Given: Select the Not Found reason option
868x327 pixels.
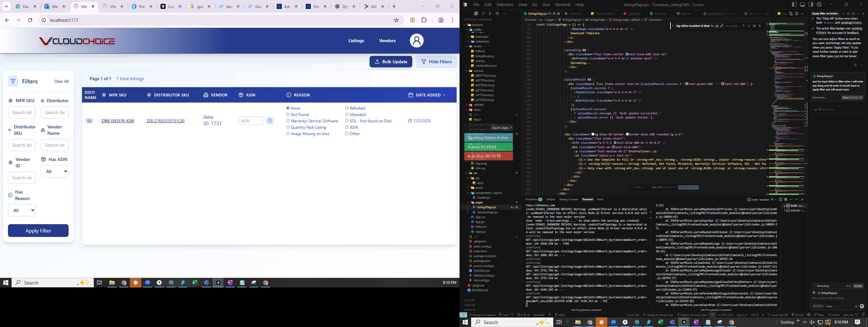Looking at the screenshot, I should coord(288,115).
